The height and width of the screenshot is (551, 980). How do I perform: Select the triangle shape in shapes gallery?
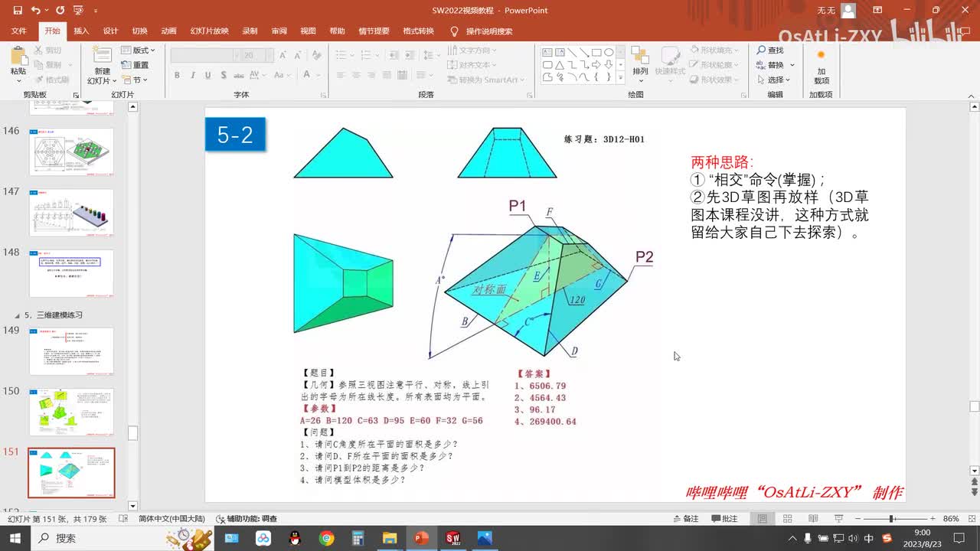[x=560, y=65]
